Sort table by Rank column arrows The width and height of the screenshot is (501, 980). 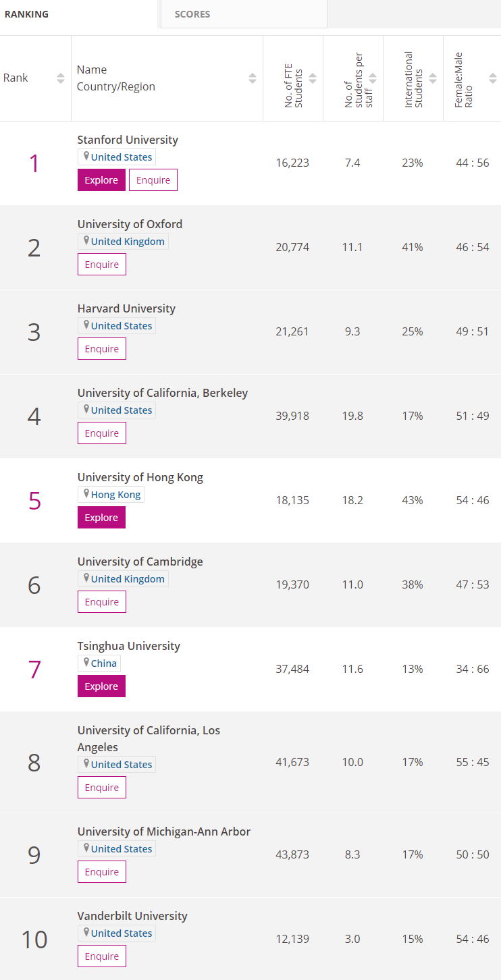[61, 78]
